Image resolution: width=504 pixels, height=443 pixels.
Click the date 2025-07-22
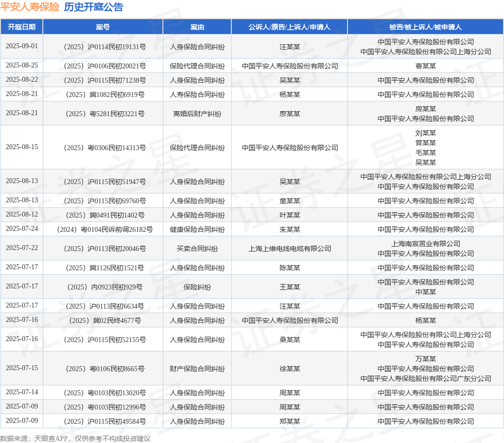22,248
